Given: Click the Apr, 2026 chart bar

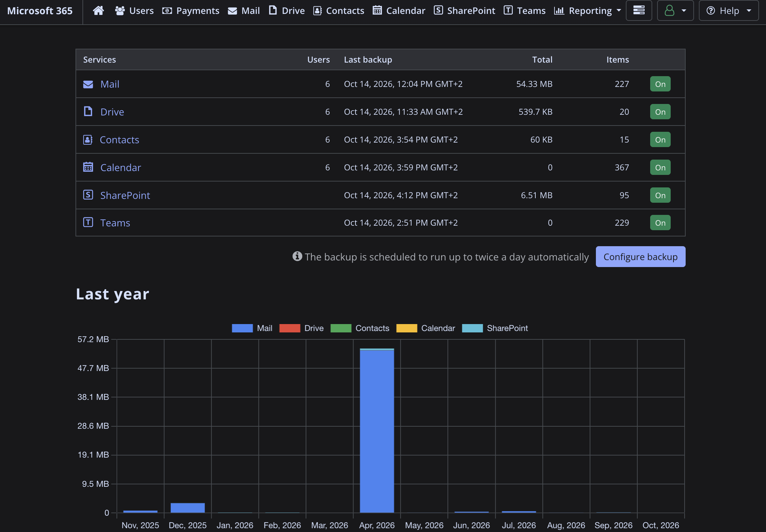Looking at the screenshot, I should 377,430.
